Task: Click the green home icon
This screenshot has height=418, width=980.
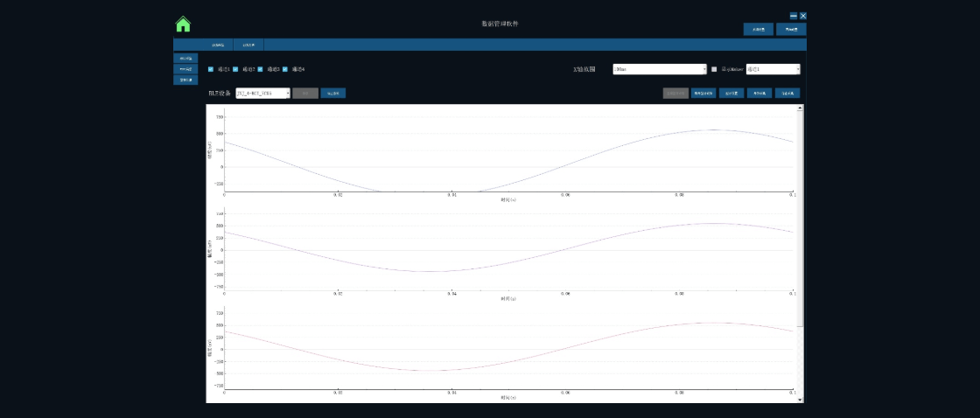Action: coord(183,24)
